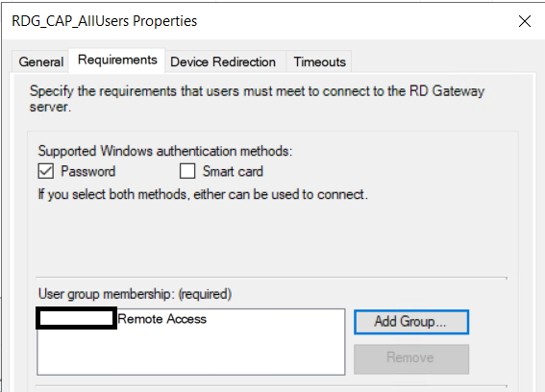Screen dimensions: 545x392
Task: Switch to the General tab
Action: point(41,61)
